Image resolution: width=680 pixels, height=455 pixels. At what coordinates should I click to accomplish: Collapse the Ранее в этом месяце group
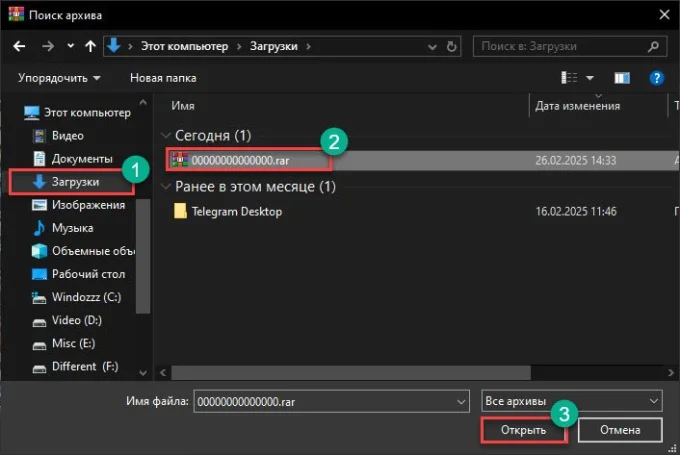165,187
